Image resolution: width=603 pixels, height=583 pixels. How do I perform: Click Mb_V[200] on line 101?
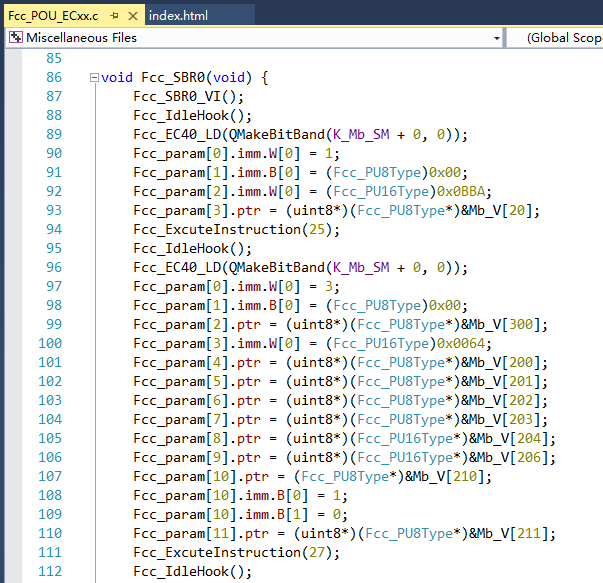point(504,363)
